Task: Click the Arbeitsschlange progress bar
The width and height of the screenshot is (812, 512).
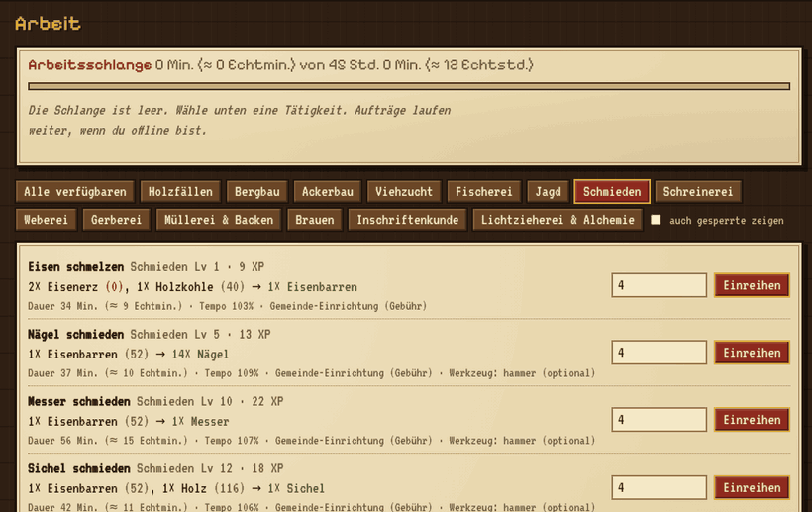Action: click(x=409, y=86)
